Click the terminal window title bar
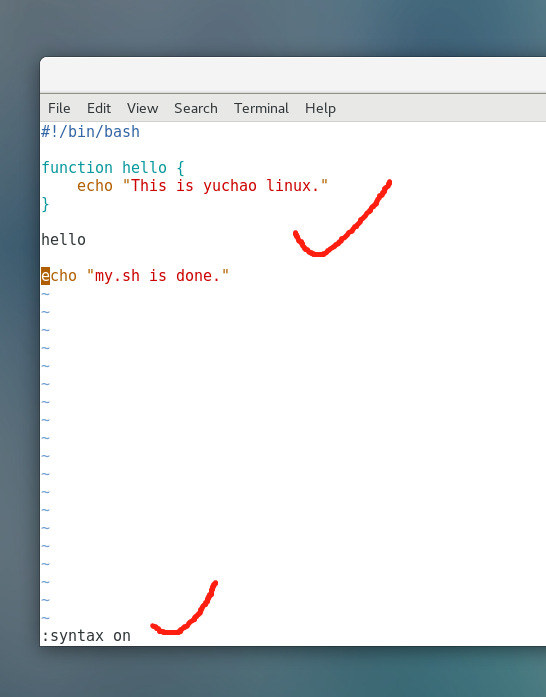Image resolution: width=546 pixels, height=697 pixels. click(293, 75)
